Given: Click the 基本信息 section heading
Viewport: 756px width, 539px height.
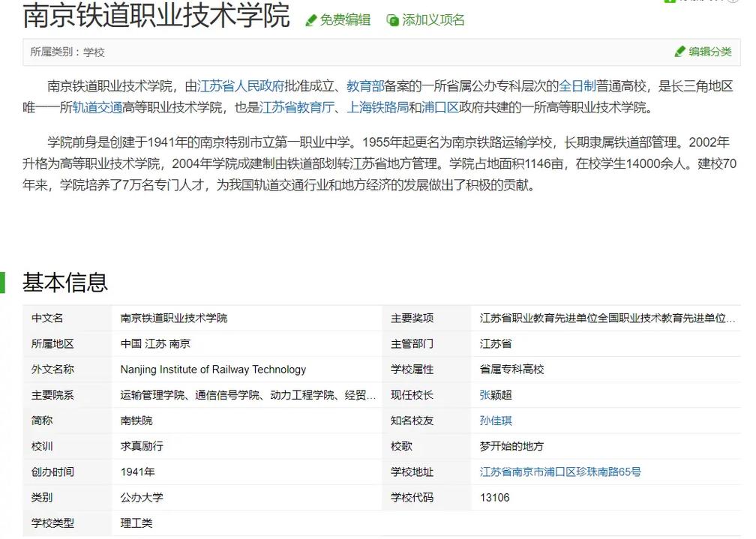Looking at the screenshot, I should pos(65,282).
